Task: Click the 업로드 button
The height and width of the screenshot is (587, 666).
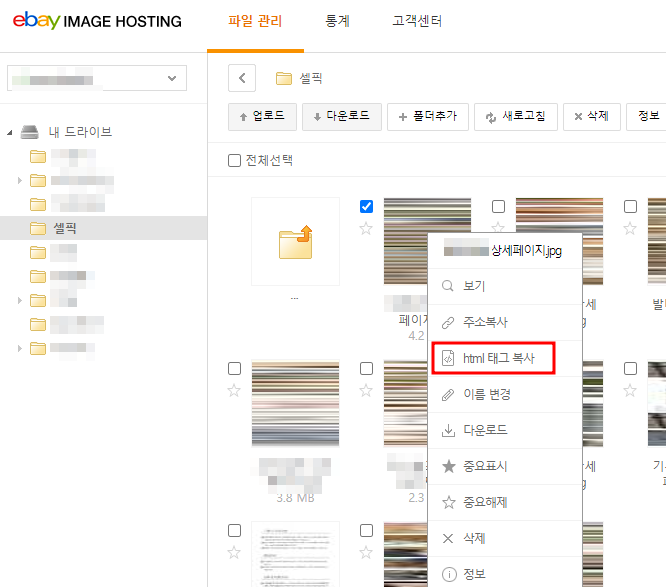Action: point(262,116)
